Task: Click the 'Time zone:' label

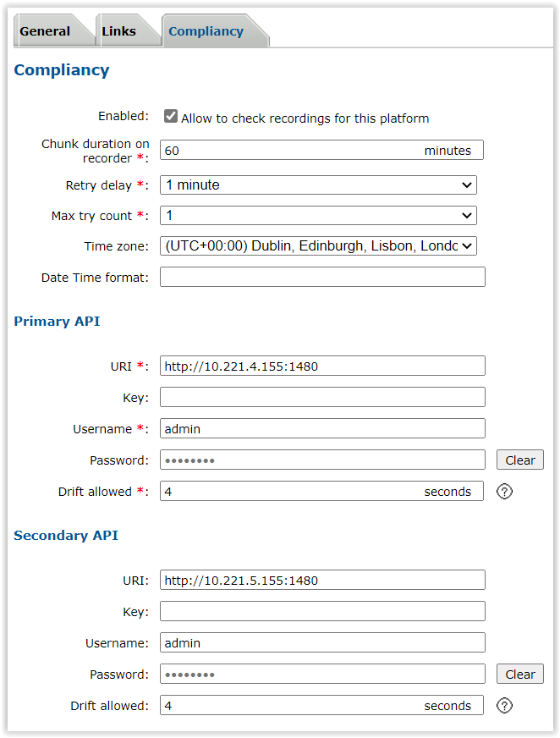Action: (116, 246)
